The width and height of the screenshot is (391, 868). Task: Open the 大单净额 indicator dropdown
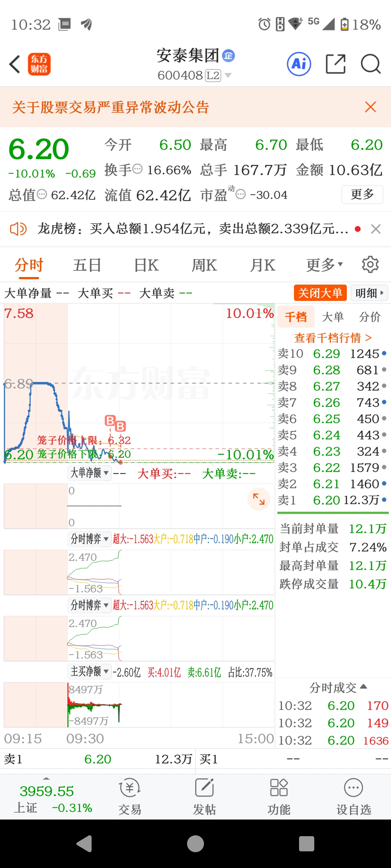(89, 473)
